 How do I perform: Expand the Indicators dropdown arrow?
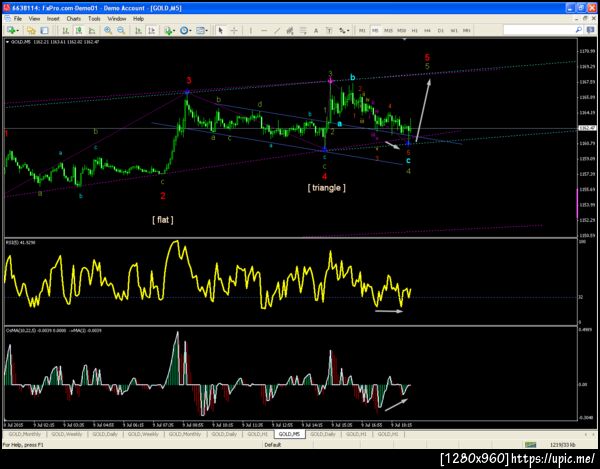coord(174,31)
